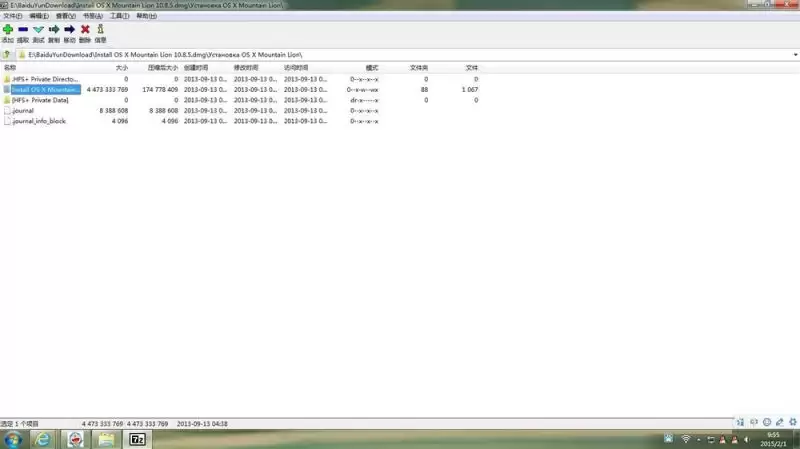This screenshot has height=449, width=800.
Task: Click the red X Delete icon
Action: 85,30
